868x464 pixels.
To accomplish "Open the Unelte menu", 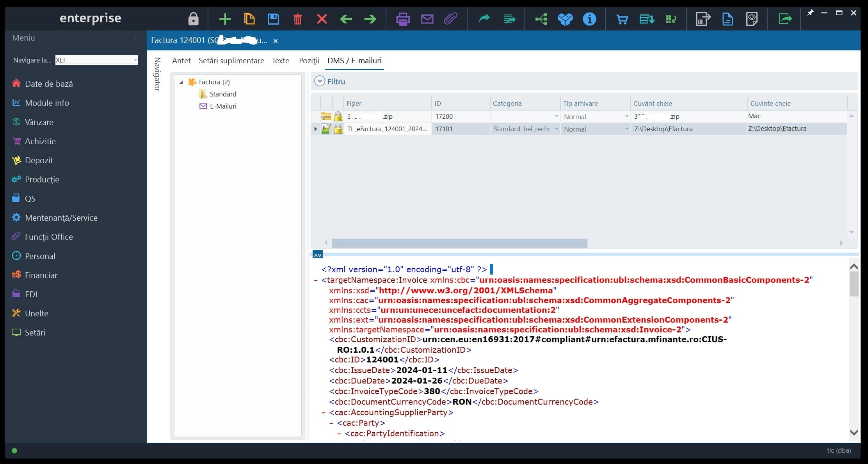I will click(x=30, y=313).
